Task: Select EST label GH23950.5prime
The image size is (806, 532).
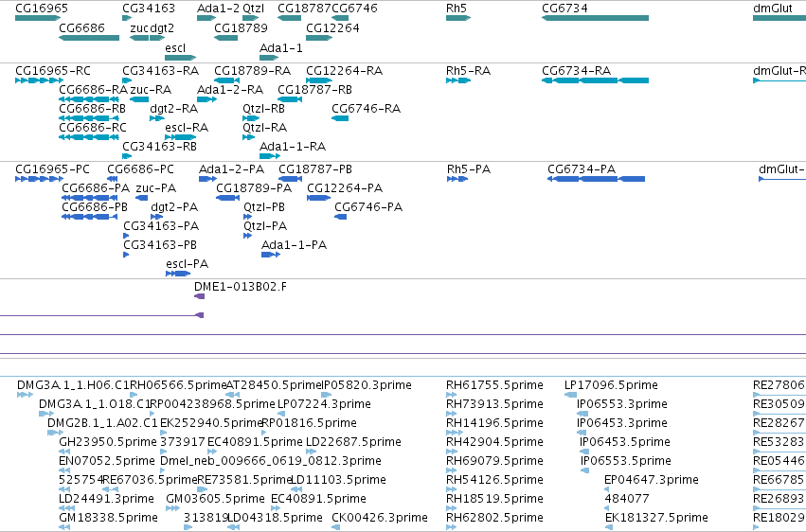Action: coord(108,442)
